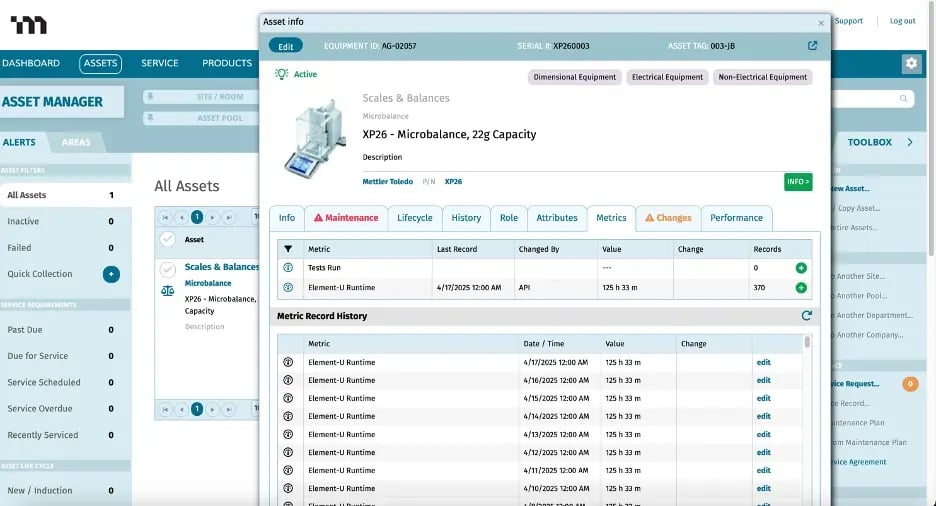Open the Site / Room selector

click(x=200, y=97)
